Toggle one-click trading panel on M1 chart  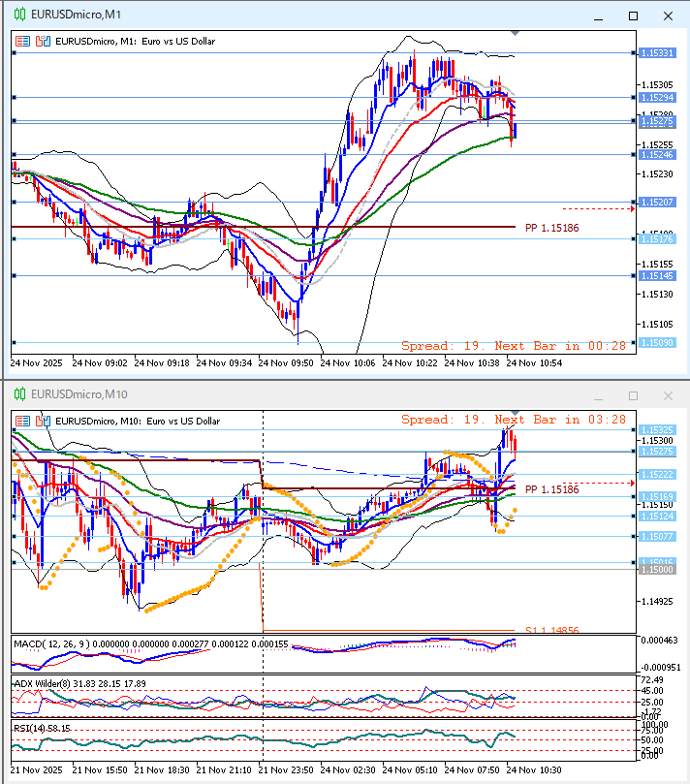coord(22,42)
